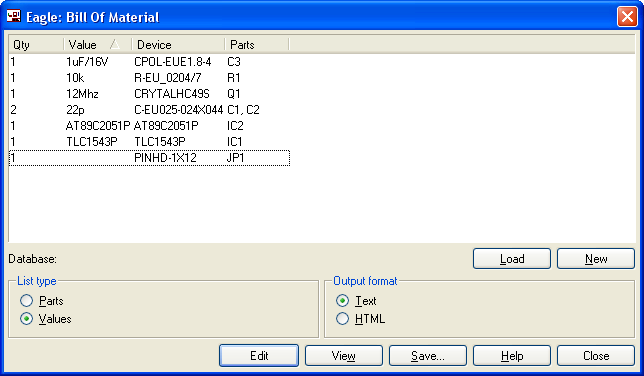
Task: Click the Save... button
Action: 428,355
